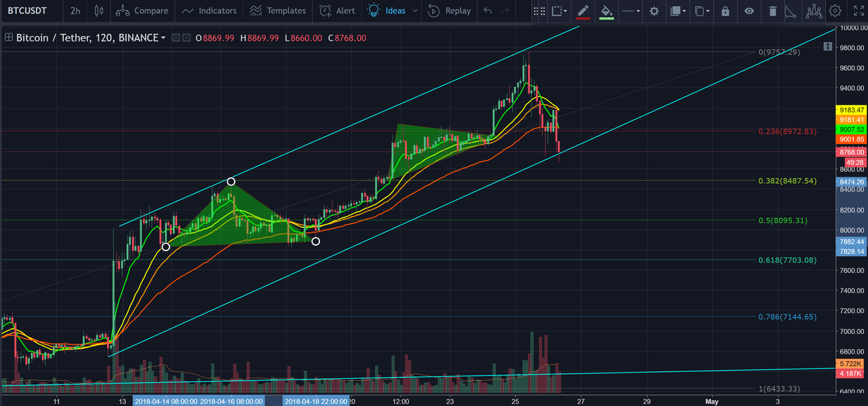Expand the Bitcoin / Tether legend dropdown
Screen dimensions: 868x406
pos(163,39)
